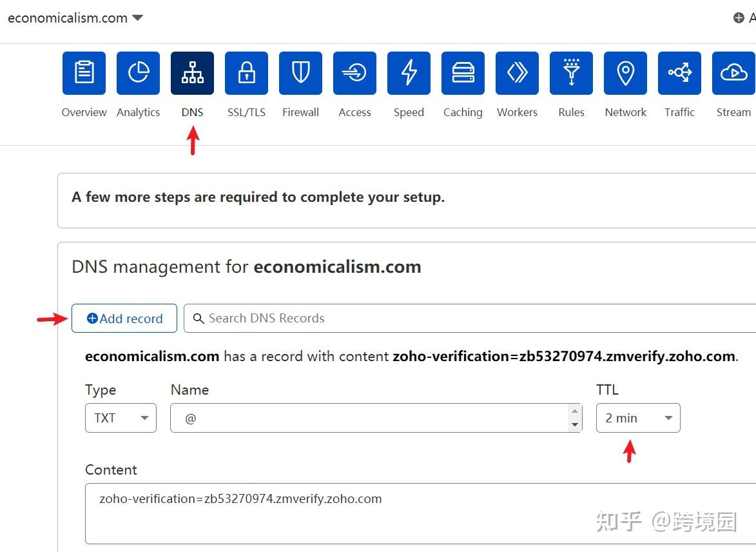
Task: Open the Network location pin icon
Action: pyautogui.click(x=625, y=73)
